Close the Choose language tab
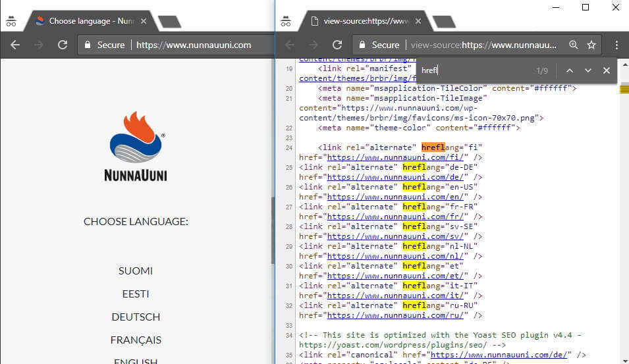This screenshot has width=629, height=364. click(144, 21)
